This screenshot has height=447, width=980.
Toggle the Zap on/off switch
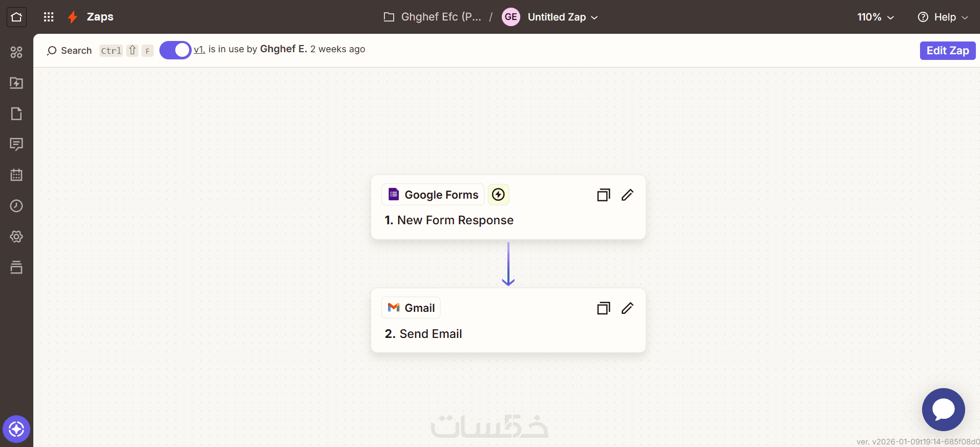click(175, 50)
